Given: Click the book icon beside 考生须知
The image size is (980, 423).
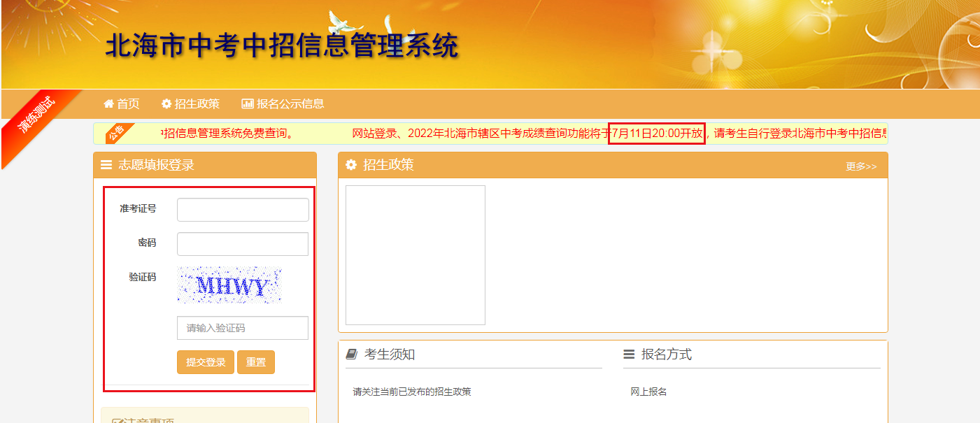Looking at the screenshot, I should 352,354.
